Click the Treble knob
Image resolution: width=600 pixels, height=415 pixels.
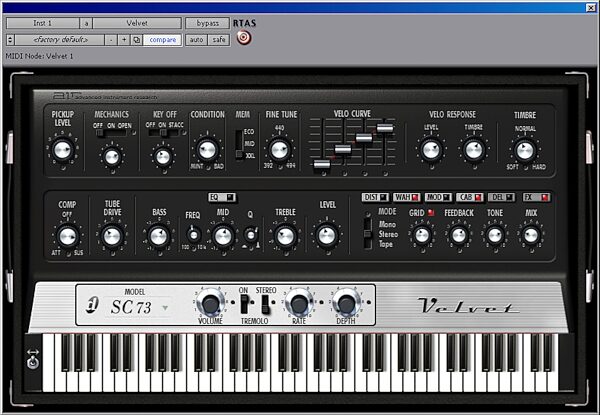(285, 236)
